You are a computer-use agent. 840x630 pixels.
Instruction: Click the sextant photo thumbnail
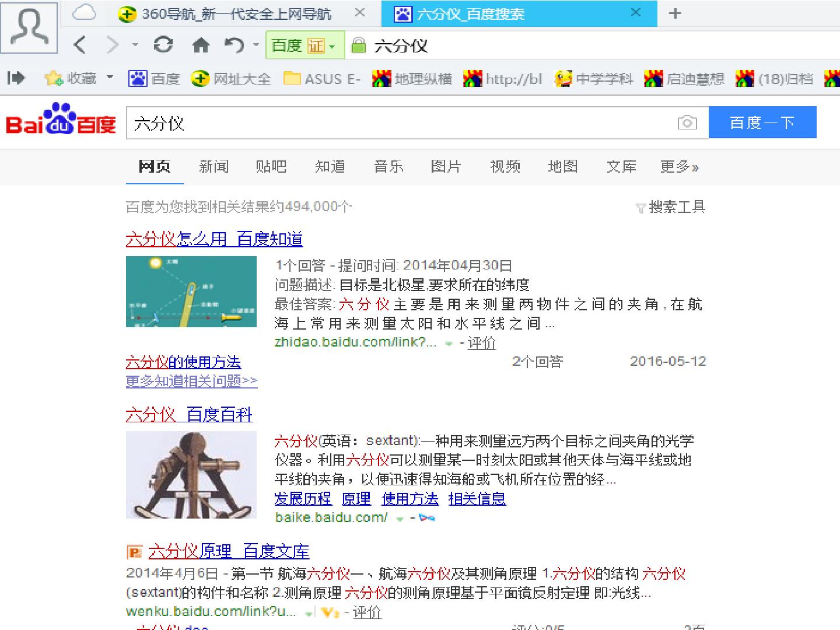pyautogui.click(x=191, y=475)
